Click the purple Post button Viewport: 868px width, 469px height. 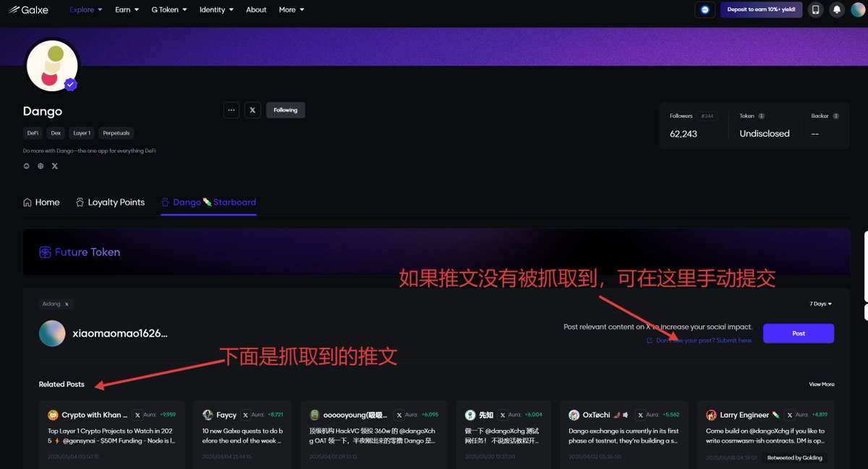point(799,333)
